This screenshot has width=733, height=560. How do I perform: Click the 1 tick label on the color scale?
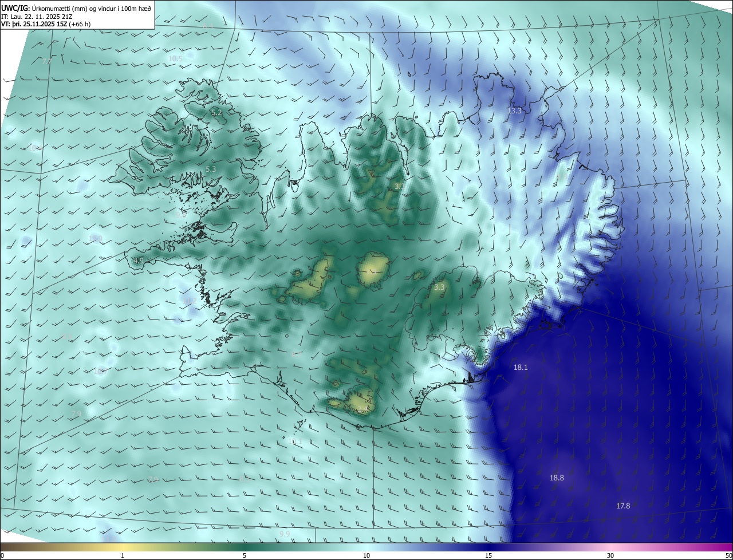(123, 555)
